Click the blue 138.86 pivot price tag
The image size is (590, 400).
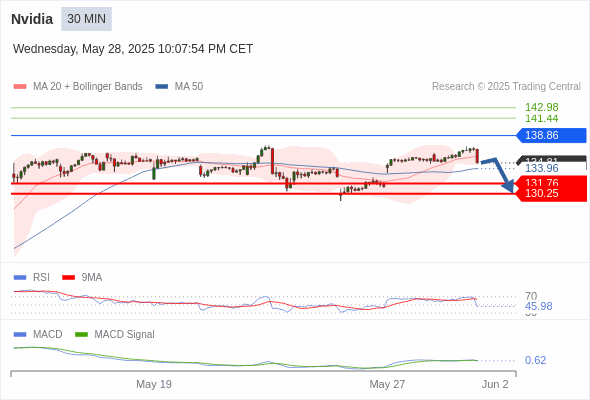[x=551, y=135]
